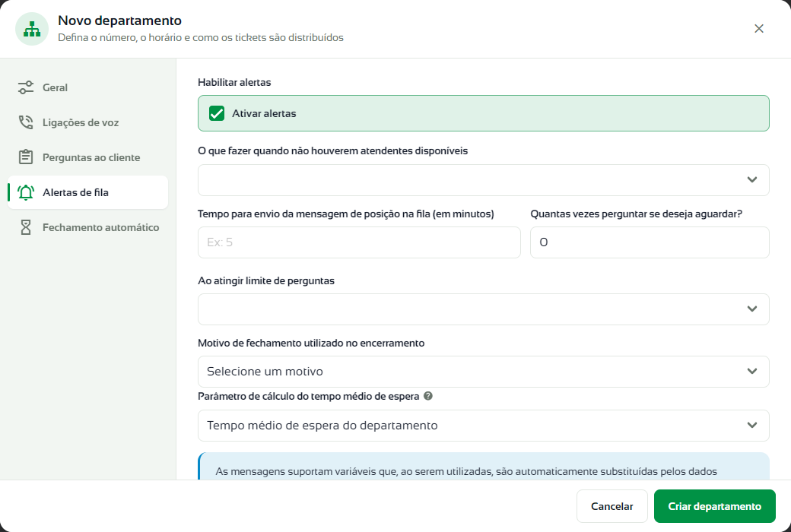Image resolution: width=791 pixels, height=532 pixels.
Task: Click the department hierarchy icon in header
Action: (x=32, y=29)
